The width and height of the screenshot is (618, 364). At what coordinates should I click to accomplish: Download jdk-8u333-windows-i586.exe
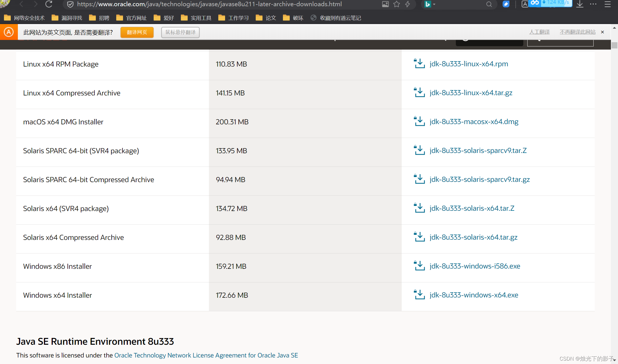pos(475,266)
